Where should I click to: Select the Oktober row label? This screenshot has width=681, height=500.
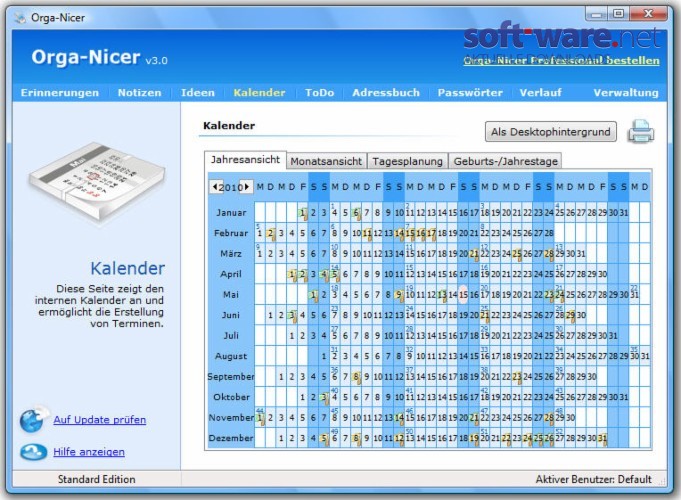click(231, 397)
